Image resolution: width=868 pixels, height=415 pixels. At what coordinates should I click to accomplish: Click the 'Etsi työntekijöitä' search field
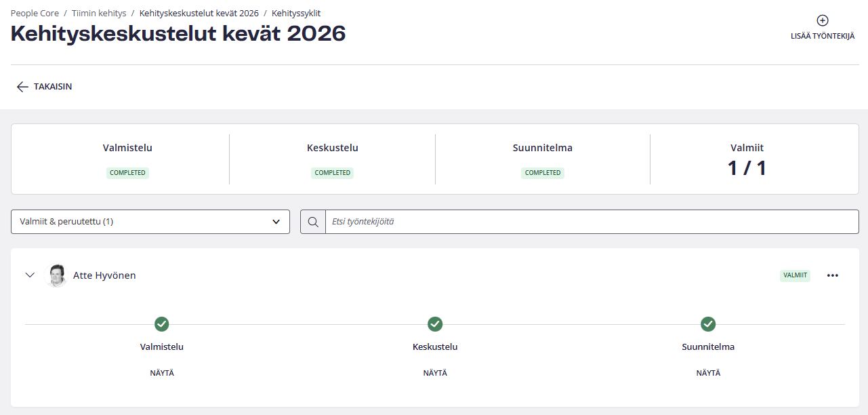click(592, 222)
